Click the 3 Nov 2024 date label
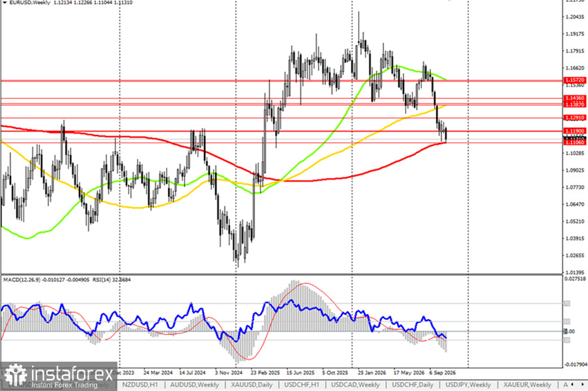The image size is (588, 391). [x=228, y=373]
